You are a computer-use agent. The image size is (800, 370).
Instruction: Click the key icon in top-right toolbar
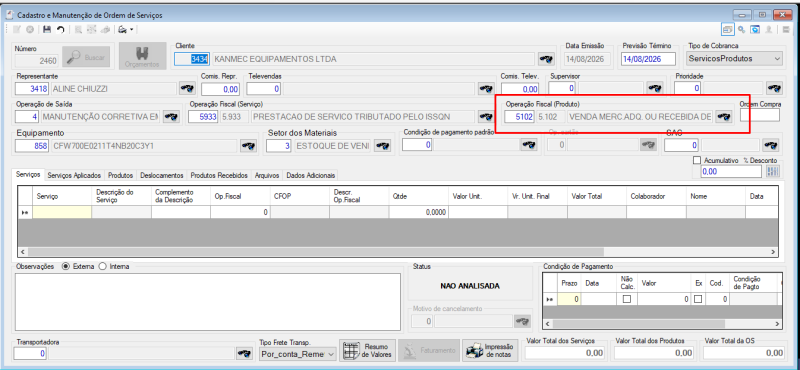741,30
